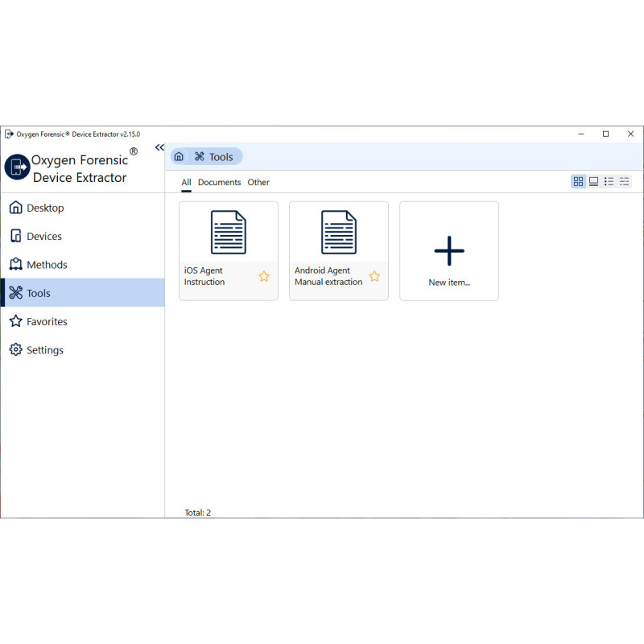This screenshot has height=644, width=644.
Task: Minimize the Device Extractor window
Action: tap(581, 134)
